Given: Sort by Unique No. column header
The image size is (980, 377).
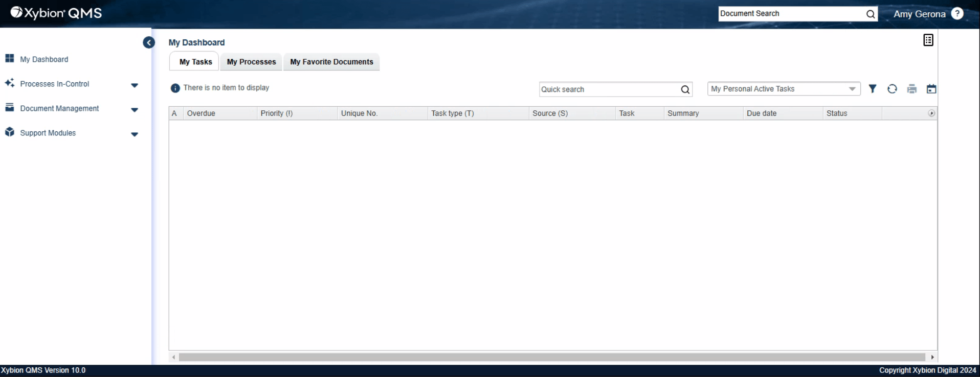Looking at the screenshot, I should click(x=383, y=113).
